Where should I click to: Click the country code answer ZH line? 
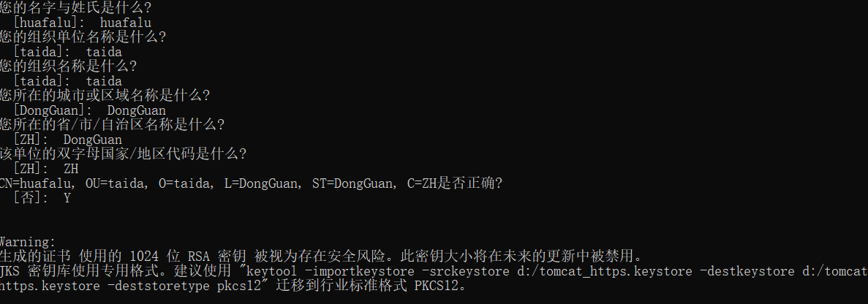click(x=46, y=169)
